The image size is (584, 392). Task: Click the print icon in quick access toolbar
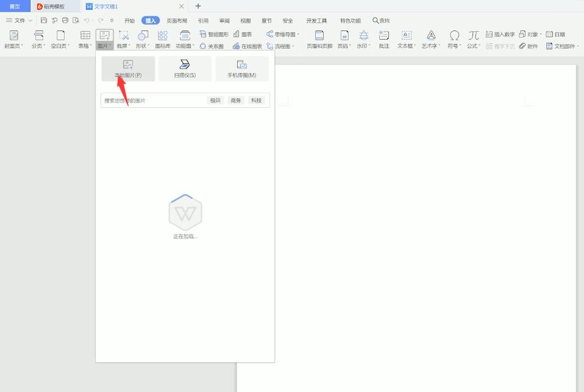click(65, 21)
